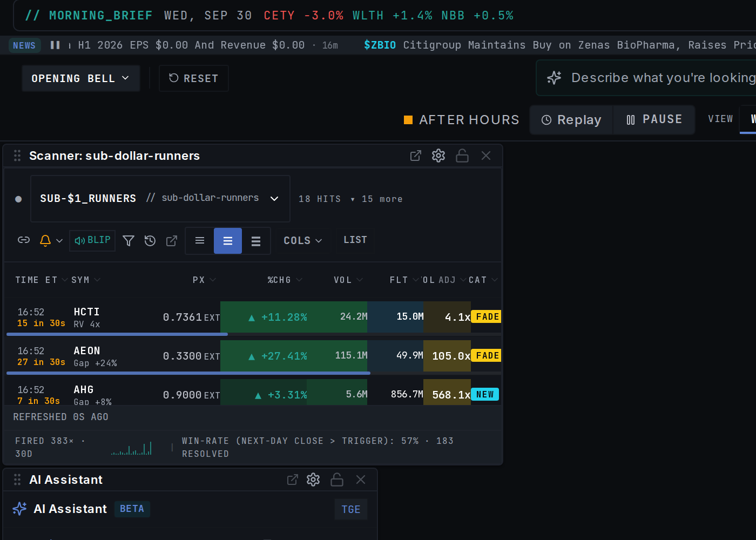Click the RESET button
The height and width of the screenshot is (540, 756).
(194, 78)
